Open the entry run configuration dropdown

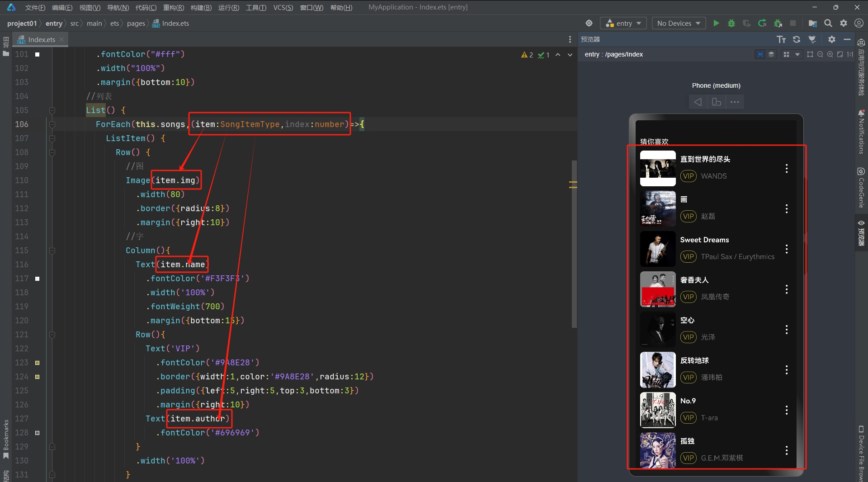(x=623, y=23)
